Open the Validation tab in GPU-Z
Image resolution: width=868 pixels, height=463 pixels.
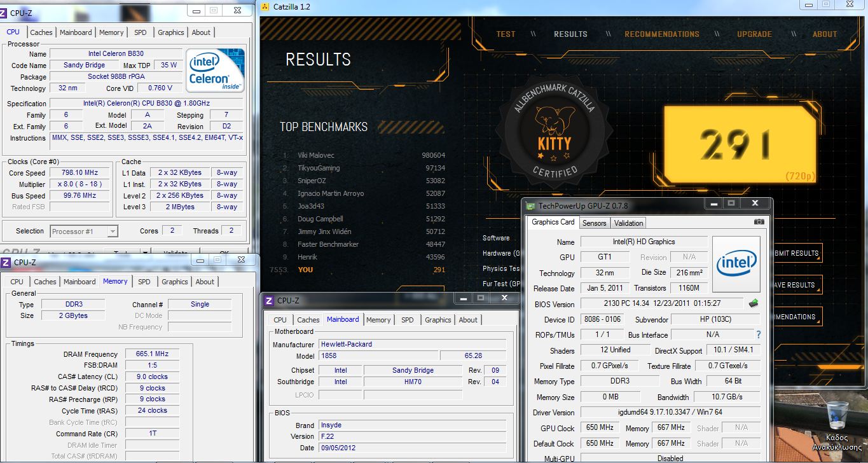[x=629, y=223]
